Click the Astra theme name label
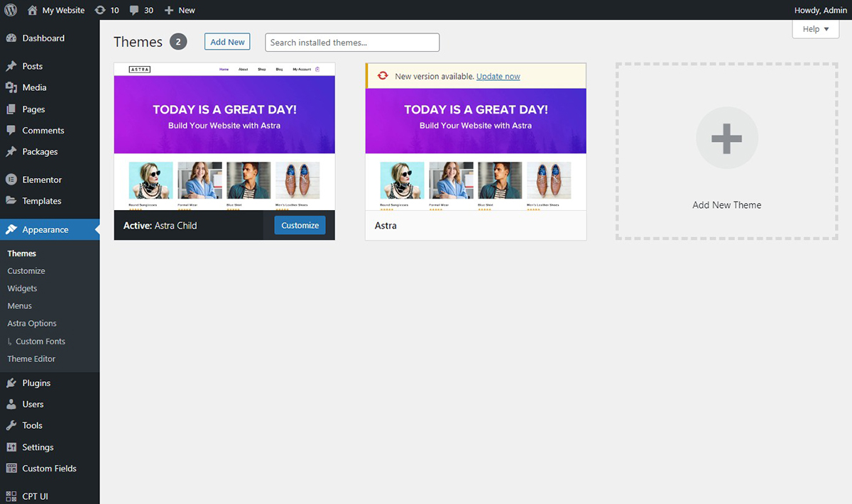 [x=386, y=226]
